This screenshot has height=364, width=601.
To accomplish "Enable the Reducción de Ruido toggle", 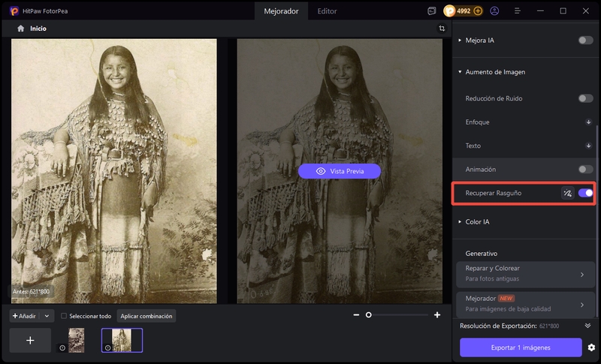I will click(x=585, y=98).
